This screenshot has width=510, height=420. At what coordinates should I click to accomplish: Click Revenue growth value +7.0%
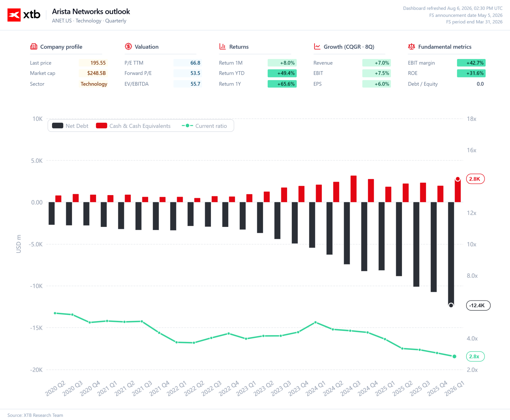pos(377,63)
